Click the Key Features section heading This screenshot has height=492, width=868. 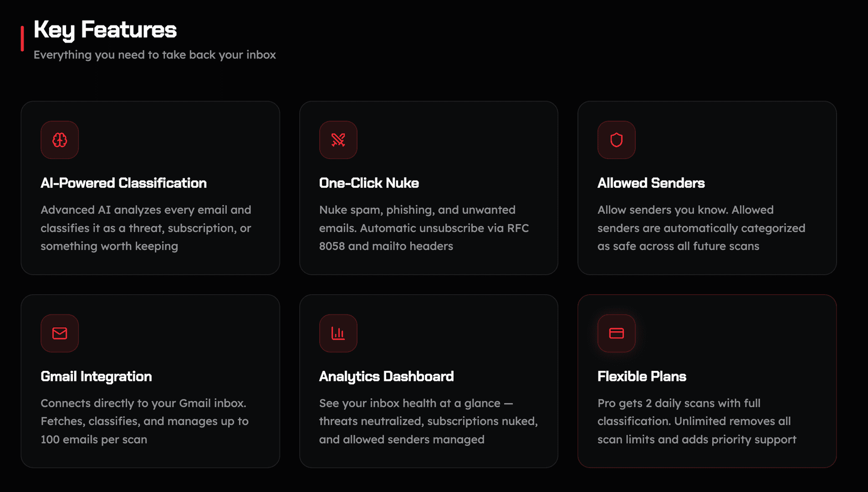coord(105,30)
